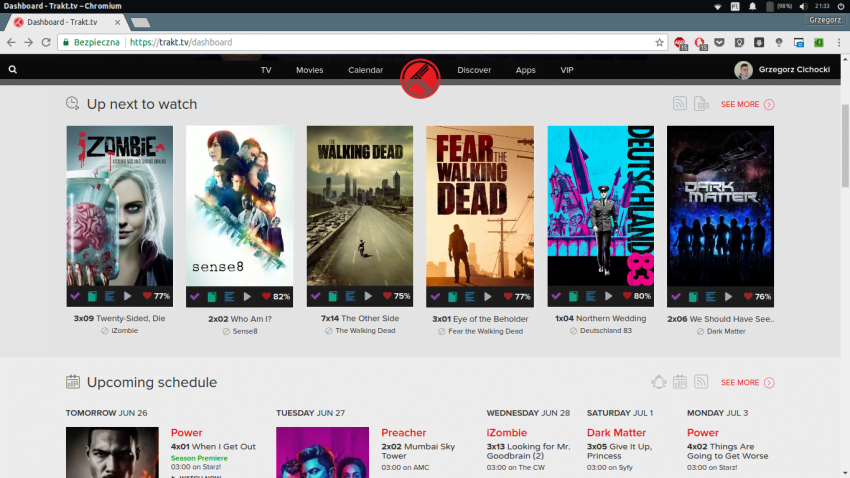The width and height of the screenshot is (850, 478).
Task: Open the search icon in Trakt navbar
Action: click(x=12, y=69)
